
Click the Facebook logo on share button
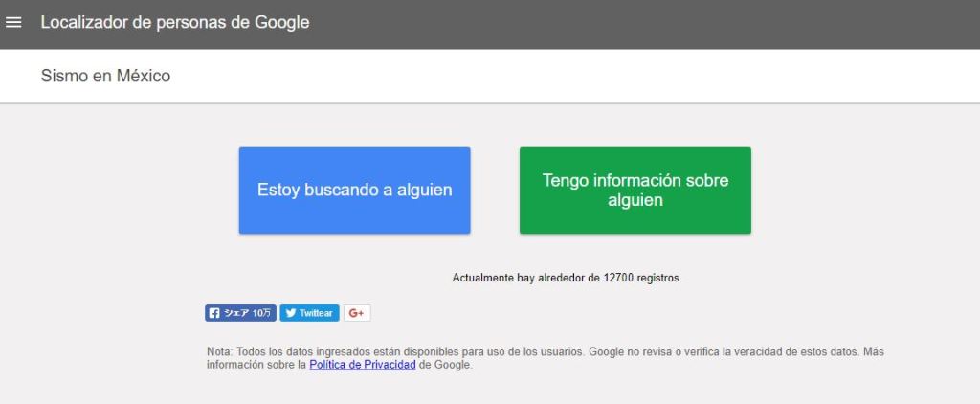213,313
